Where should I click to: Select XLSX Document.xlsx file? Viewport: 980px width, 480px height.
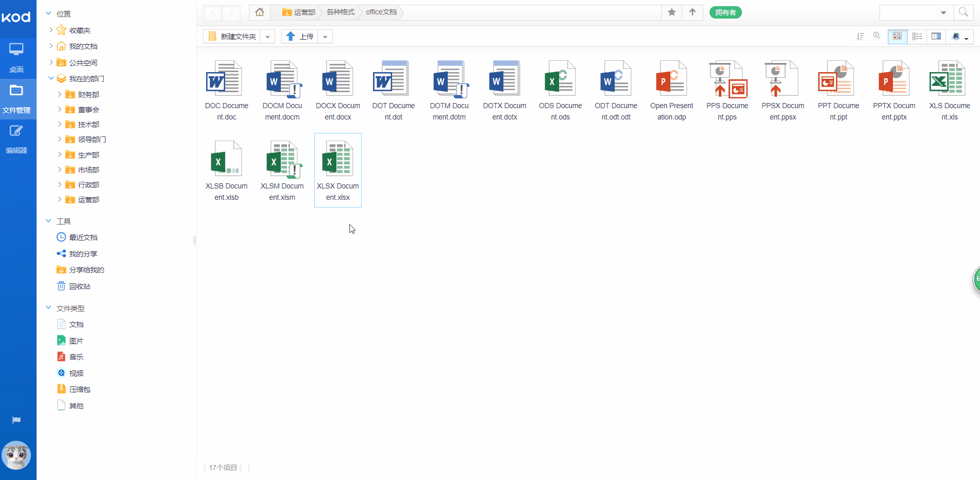(x=338, y=170)
